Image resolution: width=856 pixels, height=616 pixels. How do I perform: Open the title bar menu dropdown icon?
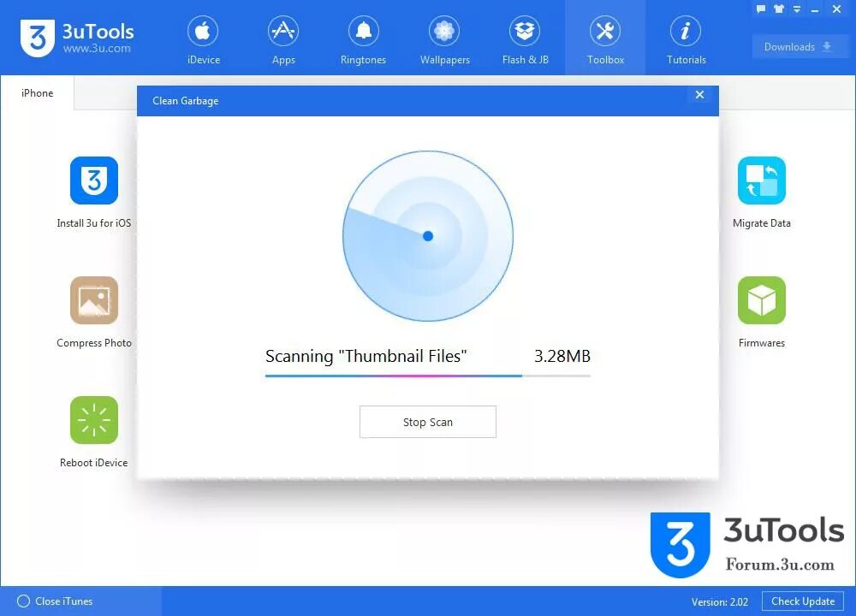click(x=797, y=9)
